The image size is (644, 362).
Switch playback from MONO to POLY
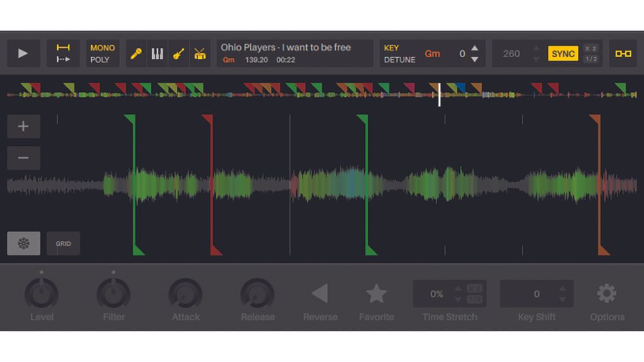pos(102,59)
